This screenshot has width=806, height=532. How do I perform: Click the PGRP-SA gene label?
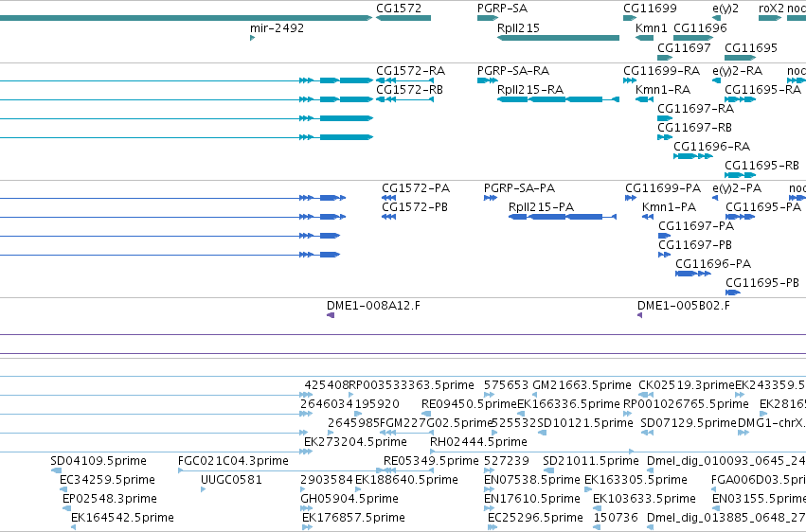pyautogui.click(x=502, y=9)
